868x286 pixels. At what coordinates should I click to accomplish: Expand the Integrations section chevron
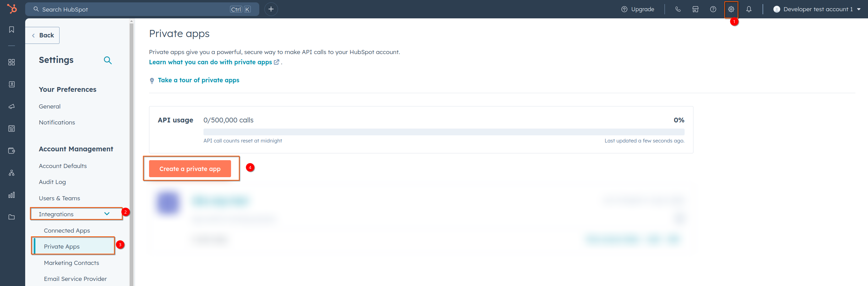click(107, 214)
